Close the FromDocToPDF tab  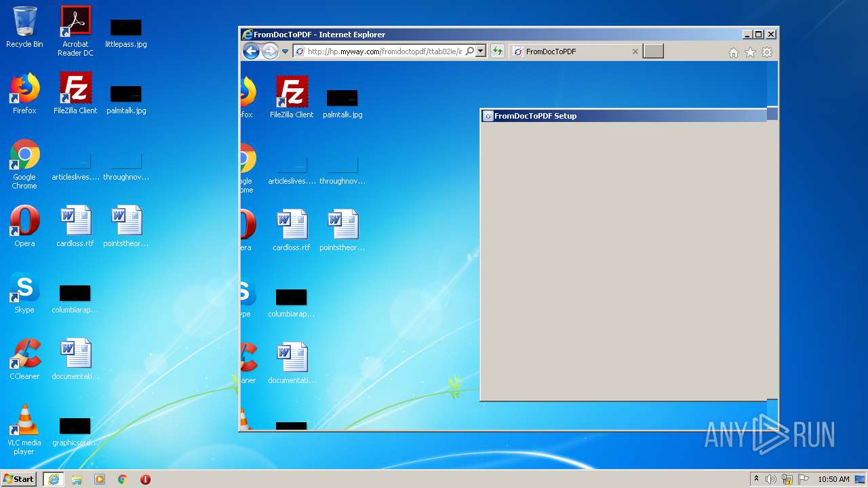point(635,52)
